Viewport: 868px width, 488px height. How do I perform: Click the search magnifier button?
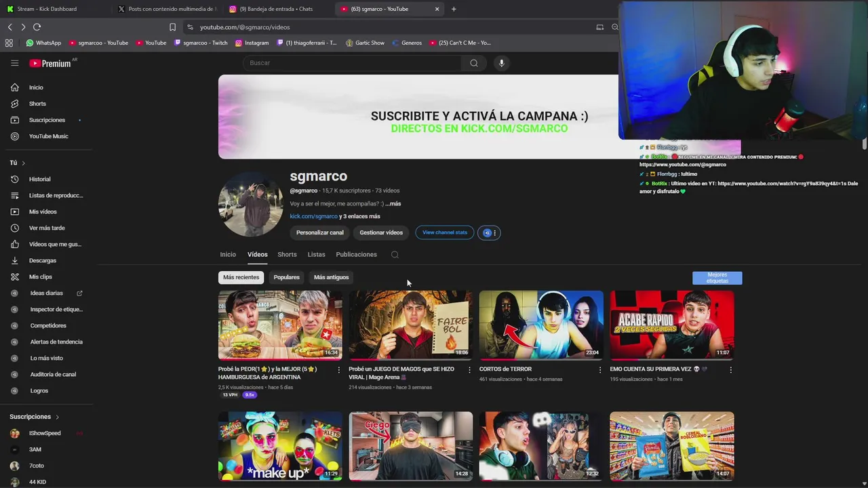(474, 63)
